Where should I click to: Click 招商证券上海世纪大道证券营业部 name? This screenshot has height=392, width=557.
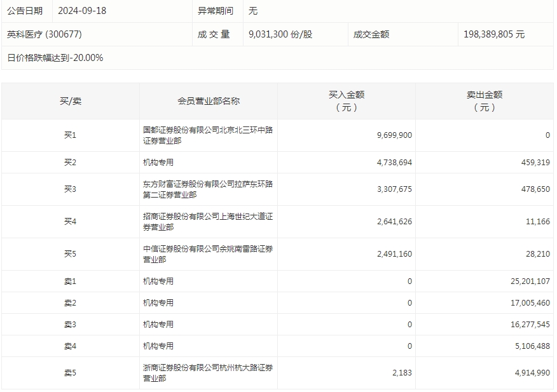pyautogui.click(x=208, y=222)
